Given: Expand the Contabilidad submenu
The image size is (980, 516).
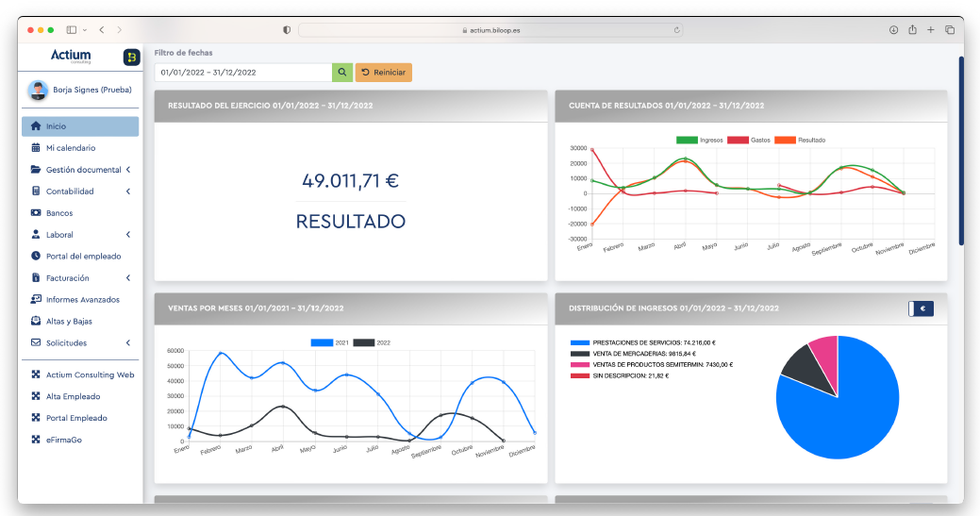Looking at the screenshot, I should pos(72,191).
